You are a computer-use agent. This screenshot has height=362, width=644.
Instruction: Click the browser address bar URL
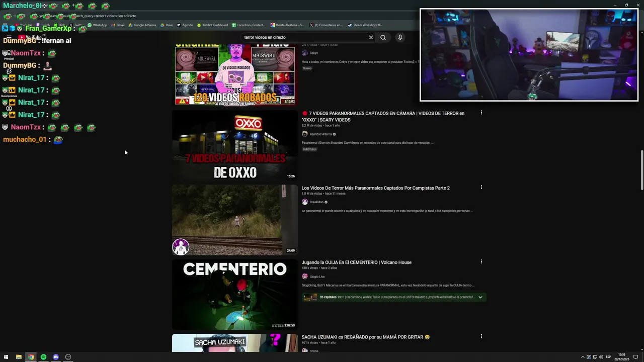point(88,16)
